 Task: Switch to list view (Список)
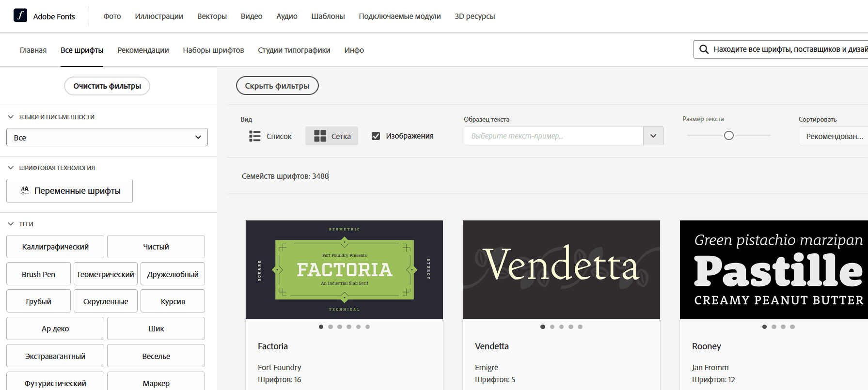point(270,136)
